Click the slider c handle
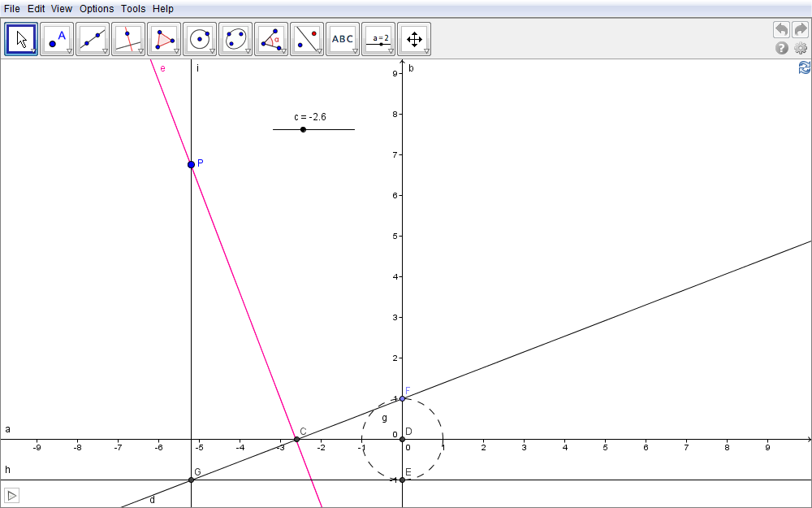The width and height of the screenshot is (812, 508). pyautogui.click(x=303, y=129)
